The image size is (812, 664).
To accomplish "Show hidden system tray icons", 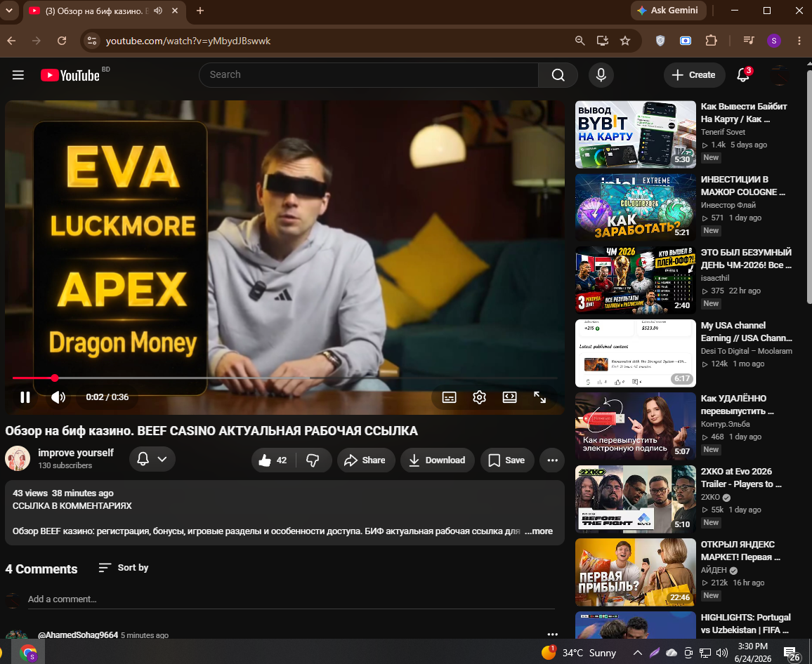I will click(x=638, y=653).
